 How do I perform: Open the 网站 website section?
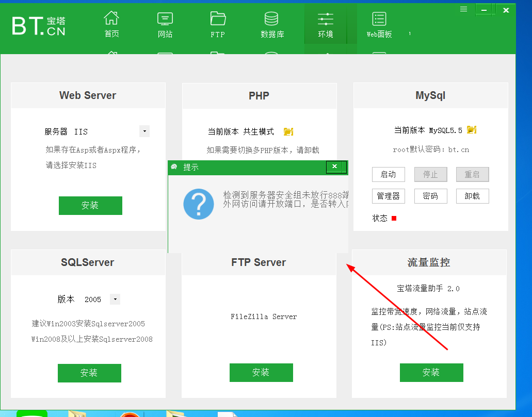tap(165, 24)
